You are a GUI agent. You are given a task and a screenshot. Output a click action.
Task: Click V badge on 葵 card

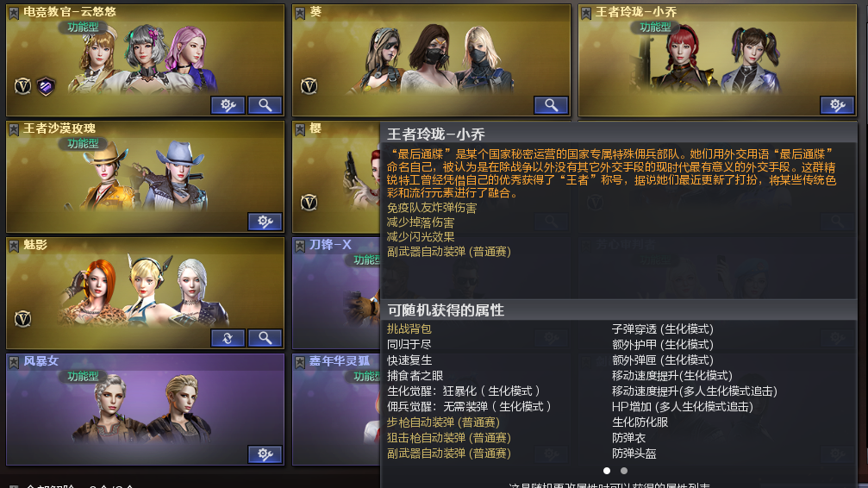309,86
